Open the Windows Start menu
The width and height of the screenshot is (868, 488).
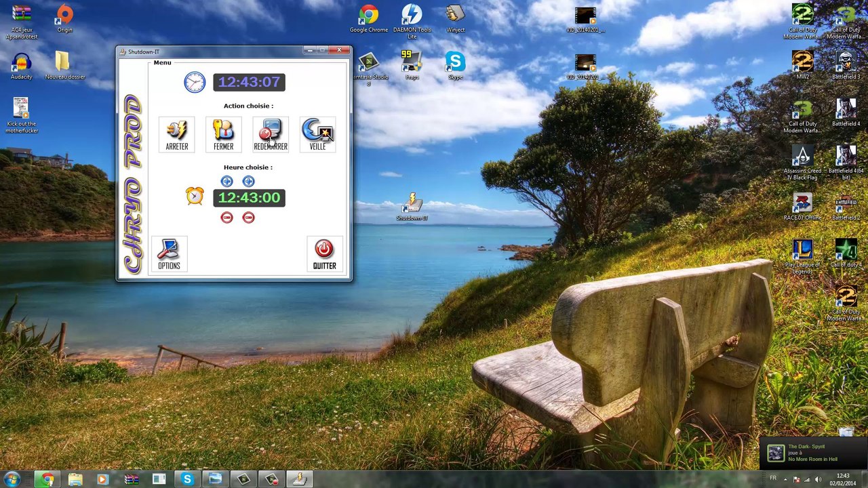click(x=12, y=479)
